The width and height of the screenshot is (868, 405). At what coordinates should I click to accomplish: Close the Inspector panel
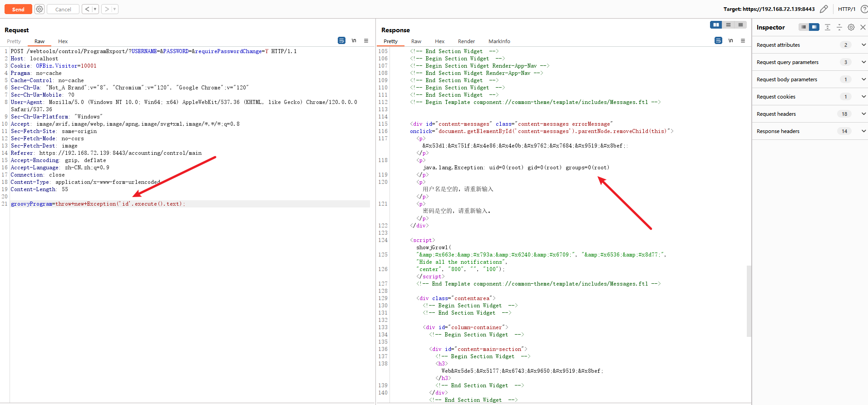click(863, 27)
